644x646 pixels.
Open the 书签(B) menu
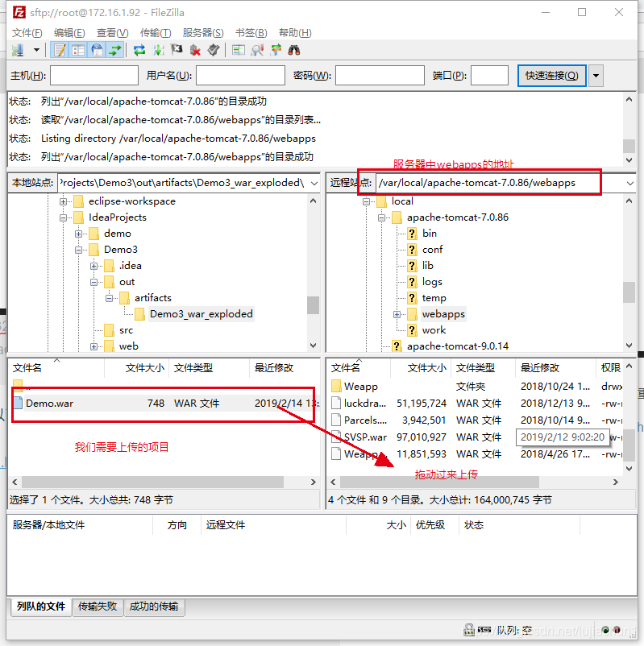tap(251, 32)
